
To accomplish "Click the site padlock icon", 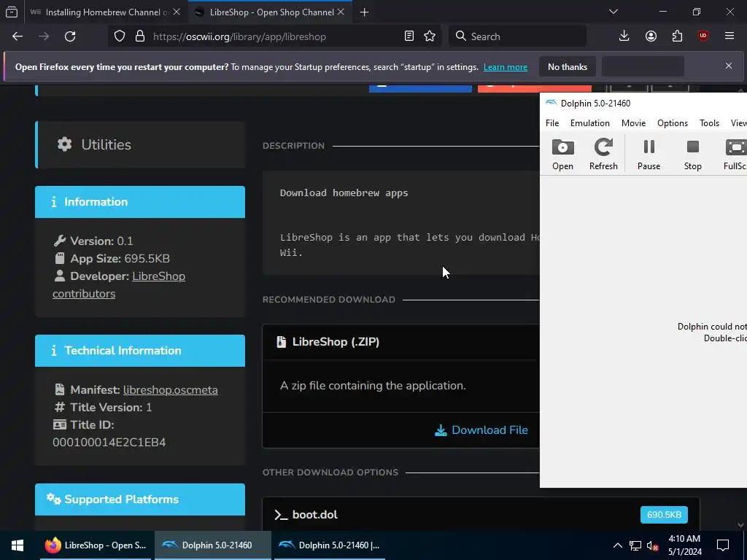I will pos(139,36).
